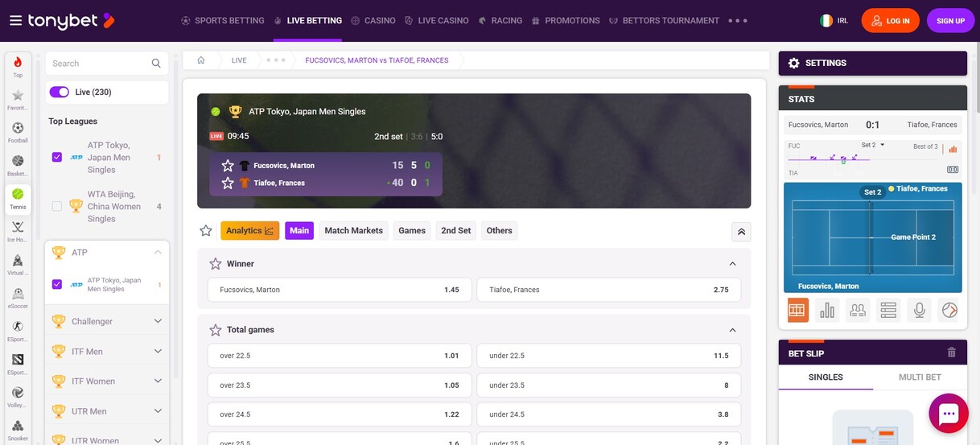Toggle the Live (230) switch
Image resolution: width=980 pixels, height=445 pixels.
[x=60, y=92]
